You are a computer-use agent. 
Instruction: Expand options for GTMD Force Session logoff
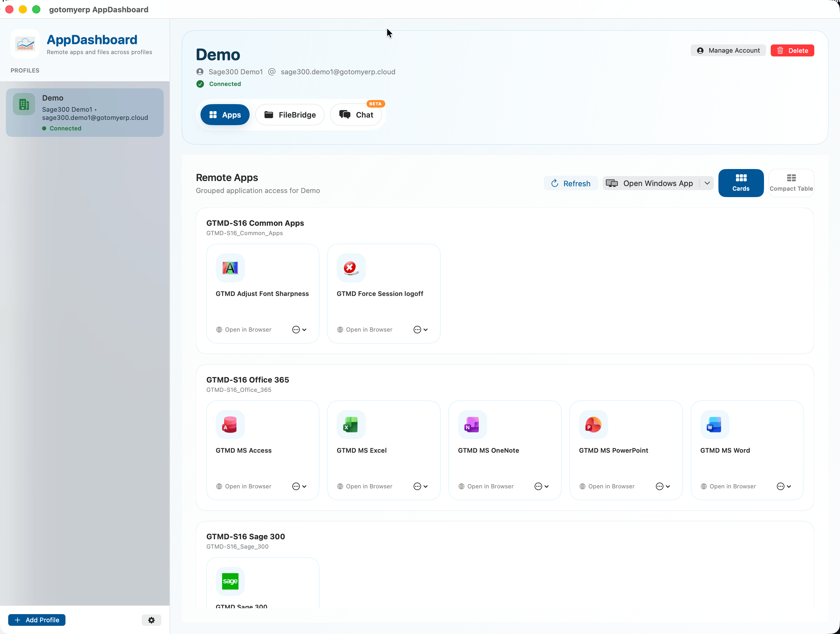click(x=420, y=330)
